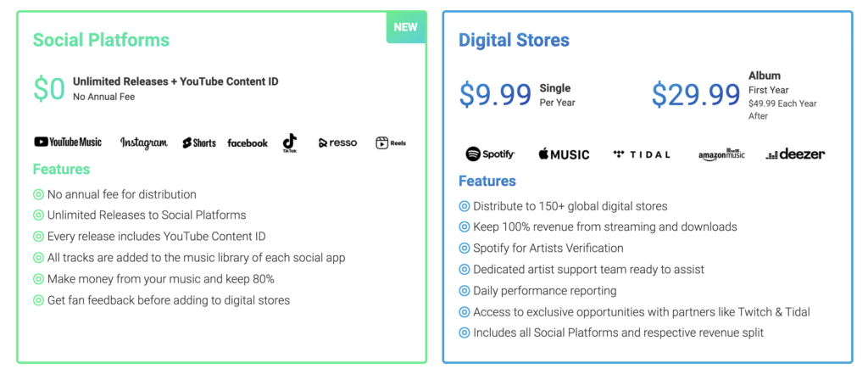Click the amazon music logo
The height and width of the screenshot is (380, 868).
[722, 154]
